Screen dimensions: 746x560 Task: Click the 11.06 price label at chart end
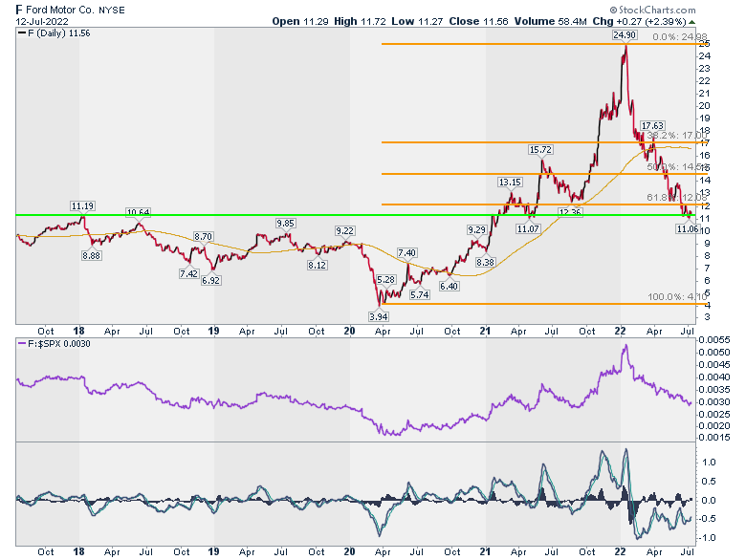[x=688, y=229]
